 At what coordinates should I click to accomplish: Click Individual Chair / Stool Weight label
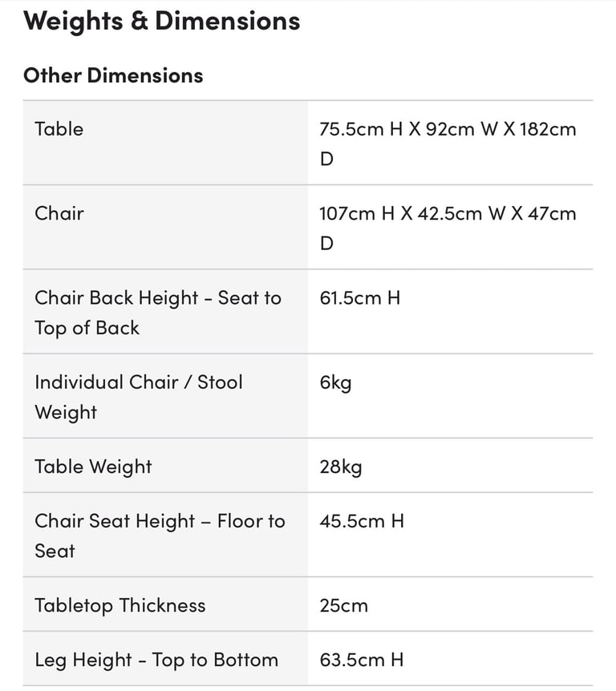pos(139,397)
